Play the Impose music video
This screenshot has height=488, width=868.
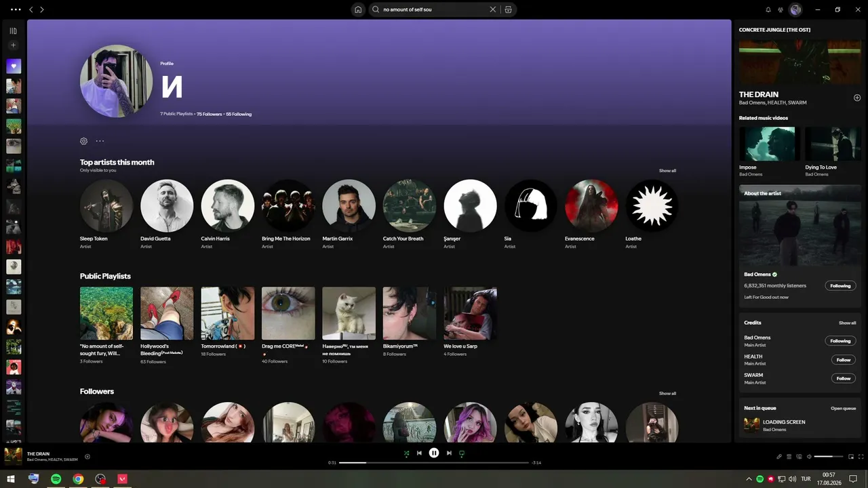tap(770, 144)
